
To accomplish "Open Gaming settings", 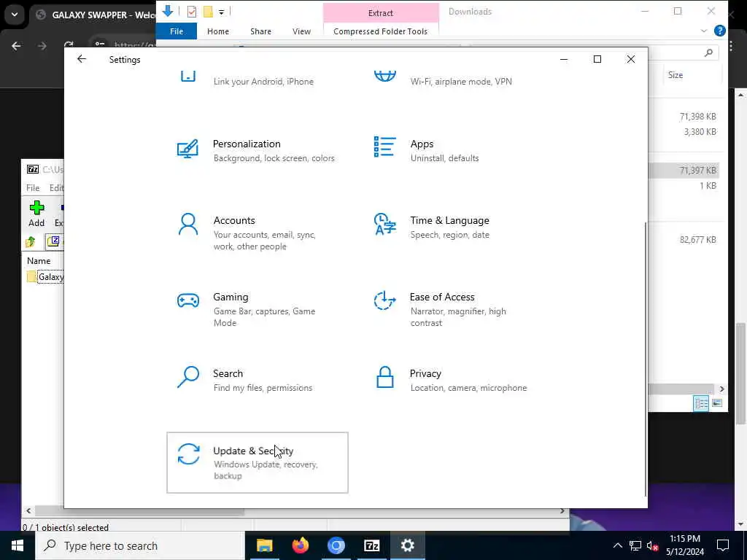I will pos(258,309).
